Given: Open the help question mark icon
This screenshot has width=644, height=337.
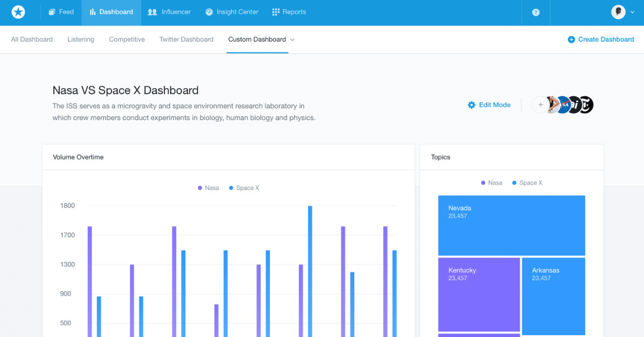Looking at the screenshot, I should coord(536,12).
